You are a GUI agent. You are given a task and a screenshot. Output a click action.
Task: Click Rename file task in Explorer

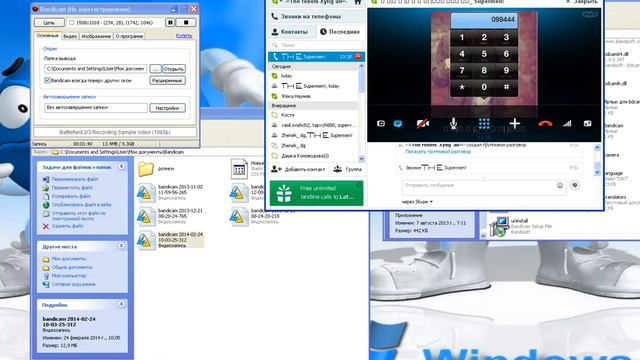tap(74, 179)
